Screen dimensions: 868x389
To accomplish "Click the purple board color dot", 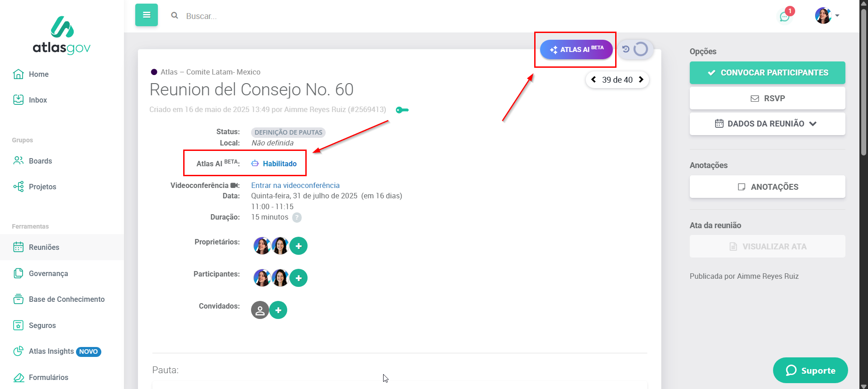I will 154,72.
